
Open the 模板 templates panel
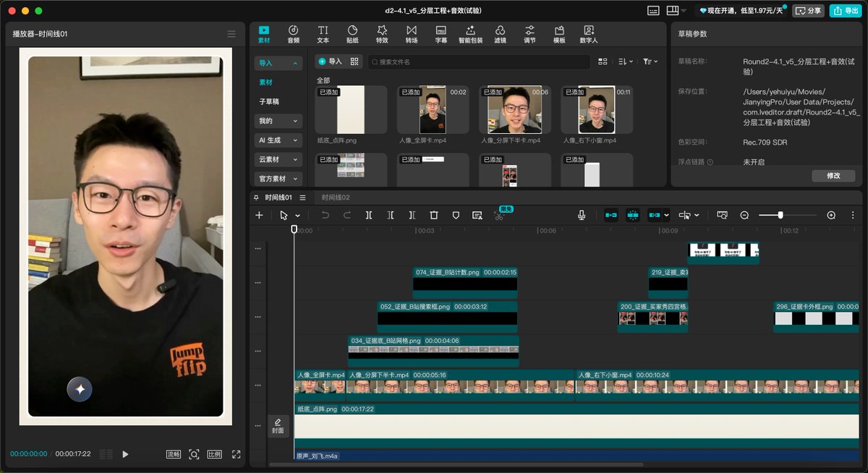559,34
